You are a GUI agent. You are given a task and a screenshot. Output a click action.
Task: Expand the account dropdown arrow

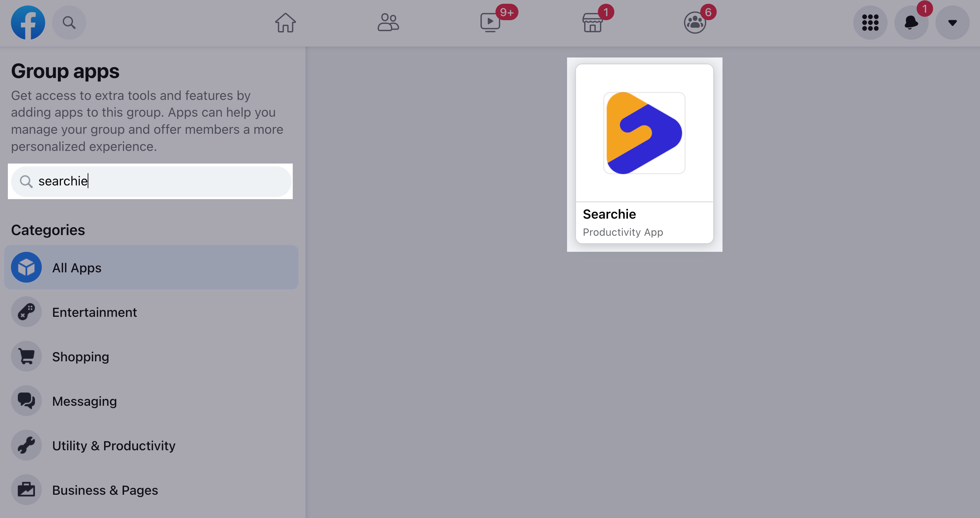[952, 23]
